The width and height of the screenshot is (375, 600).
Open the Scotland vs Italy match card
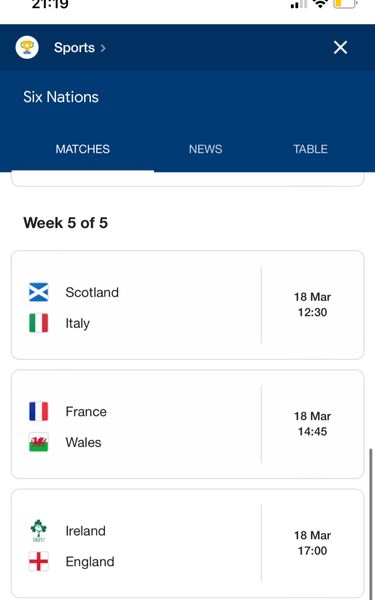188,305
